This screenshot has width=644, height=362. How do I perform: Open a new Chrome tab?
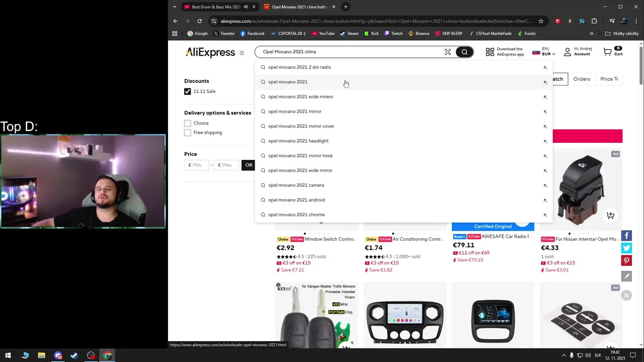346,7
